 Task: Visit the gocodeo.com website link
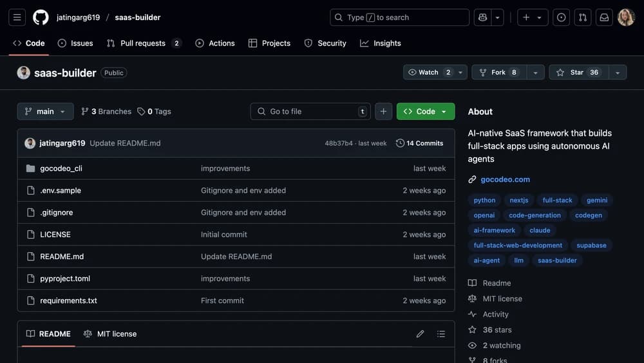pyautogui.click(x=505, y=180)
